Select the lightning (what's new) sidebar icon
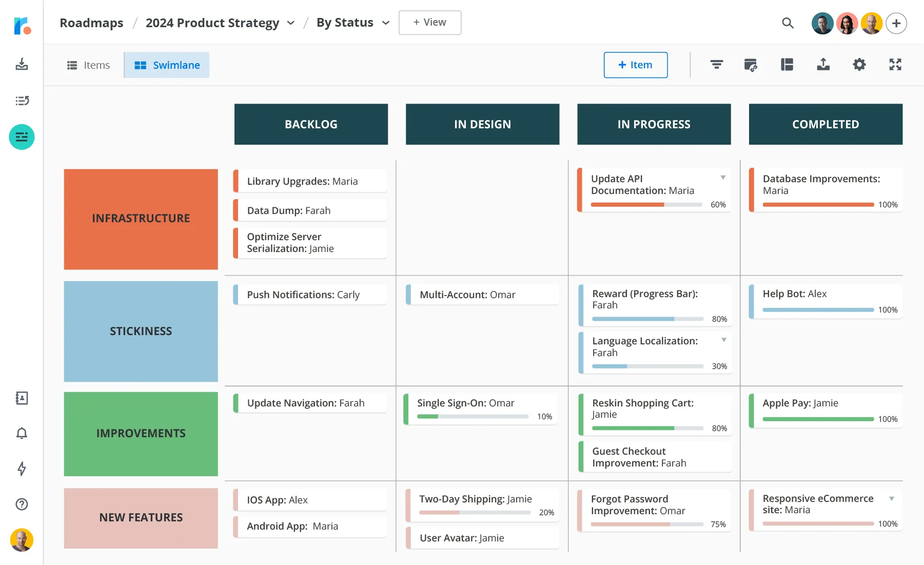924x565 pixels. (x=22, y=469)
